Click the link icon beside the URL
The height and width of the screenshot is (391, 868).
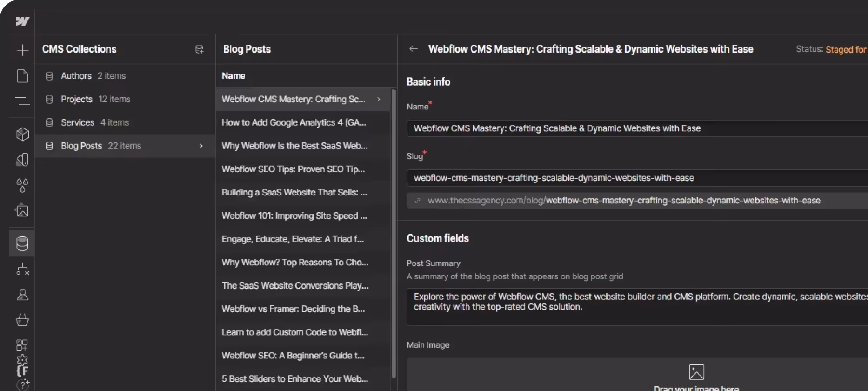tap(417, 201)
